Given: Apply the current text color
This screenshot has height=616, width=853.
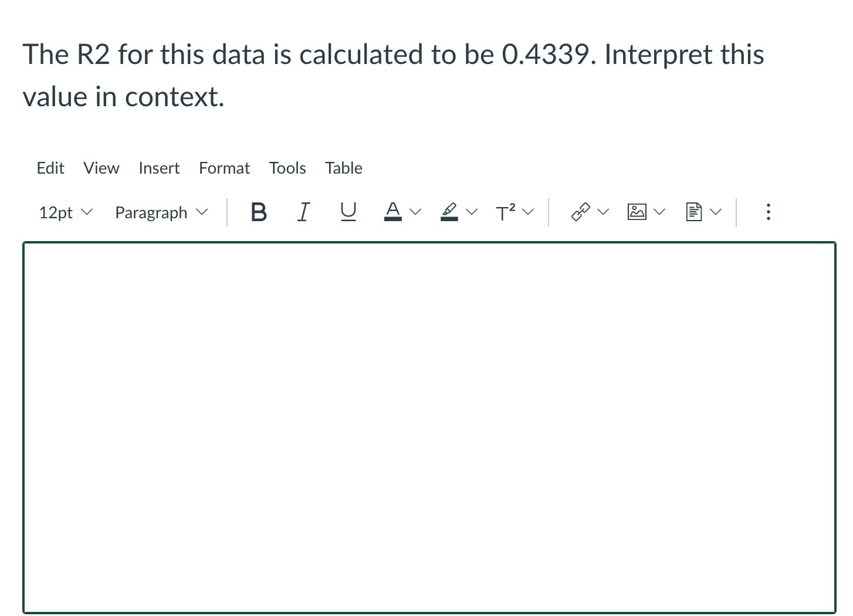Looking at the screenshot, I should pos(393,212).
